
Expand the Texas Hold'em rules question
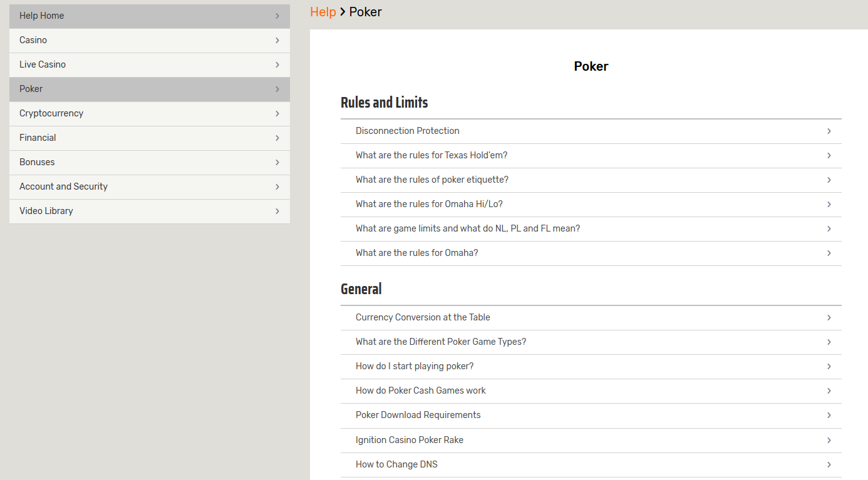(x=431, y=155)
